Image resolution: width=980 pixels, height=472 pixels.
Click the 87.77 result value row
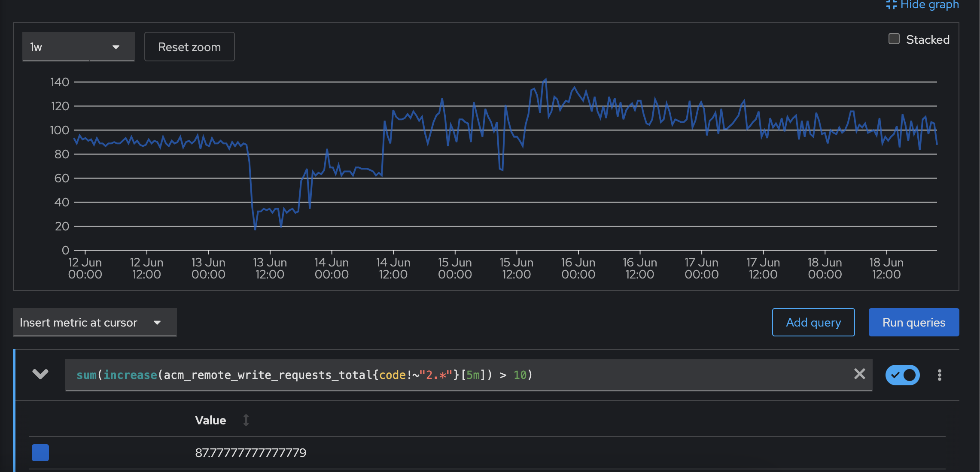[x=250, y=453]
